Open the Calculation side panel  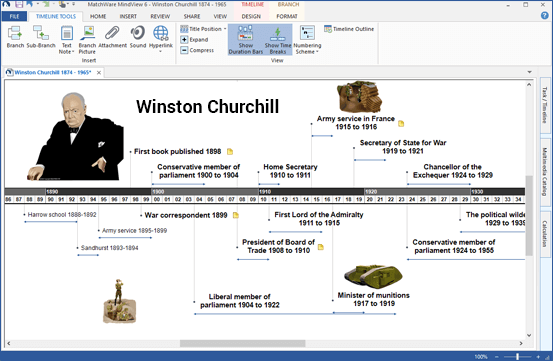click(x=545, y=234)
